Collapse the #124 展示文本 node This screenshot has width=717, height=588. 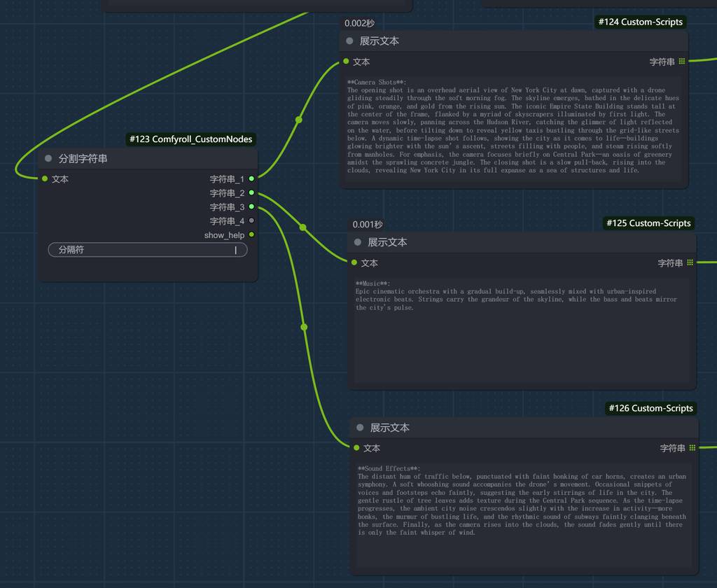coord(349,41)
